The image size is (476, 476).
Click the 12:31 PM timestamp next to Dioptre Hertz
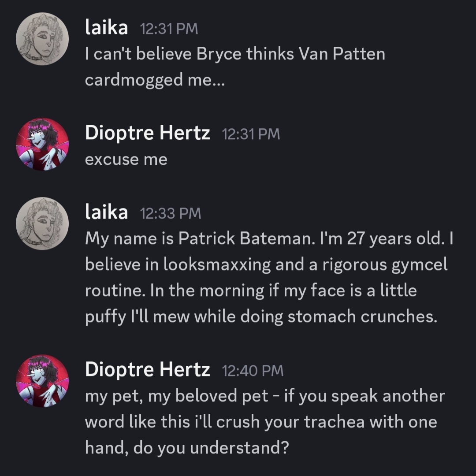click(x=251, y=134)
